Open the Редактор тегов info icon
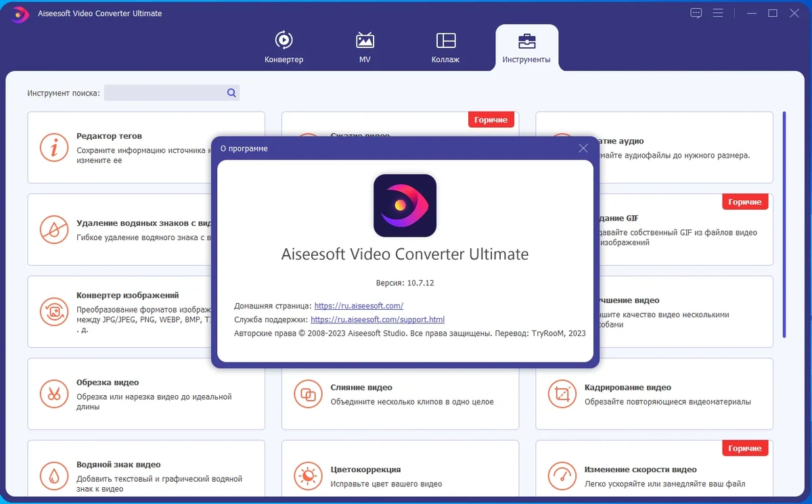 click(53, 147)
